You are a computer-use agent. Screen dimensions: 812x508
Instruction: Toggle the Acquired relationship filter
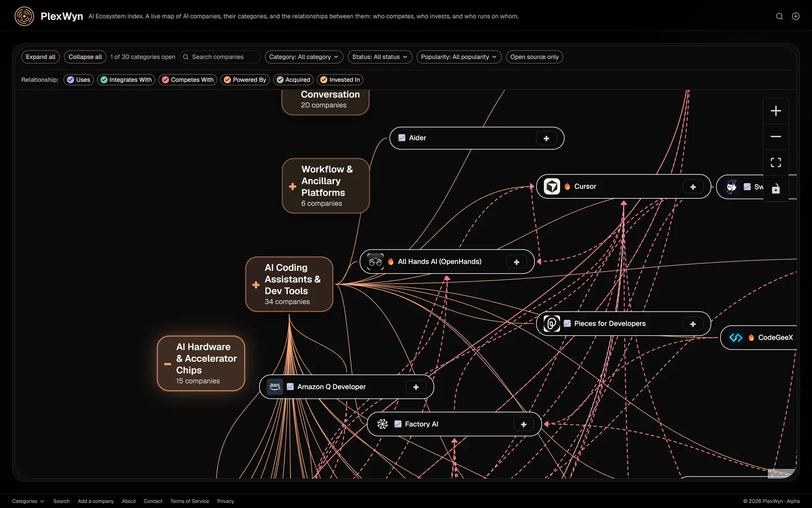pos(293,80)
